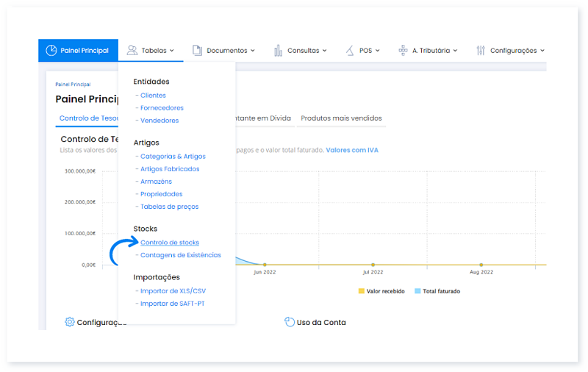Expand the A. Tributária dropdown chevron
The height and width of the screenshot is (372, 588).
point(455,51)
